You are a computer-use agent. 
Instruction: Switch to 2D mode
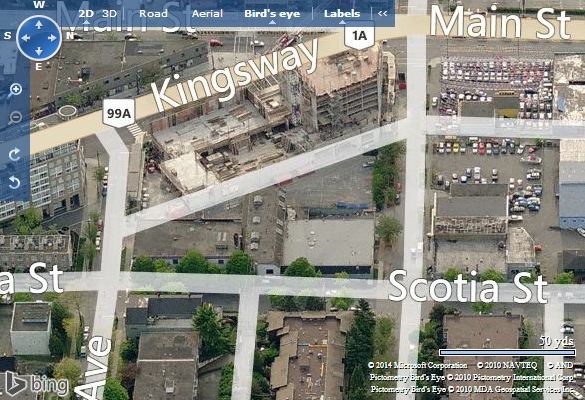(x=86, y=13)
